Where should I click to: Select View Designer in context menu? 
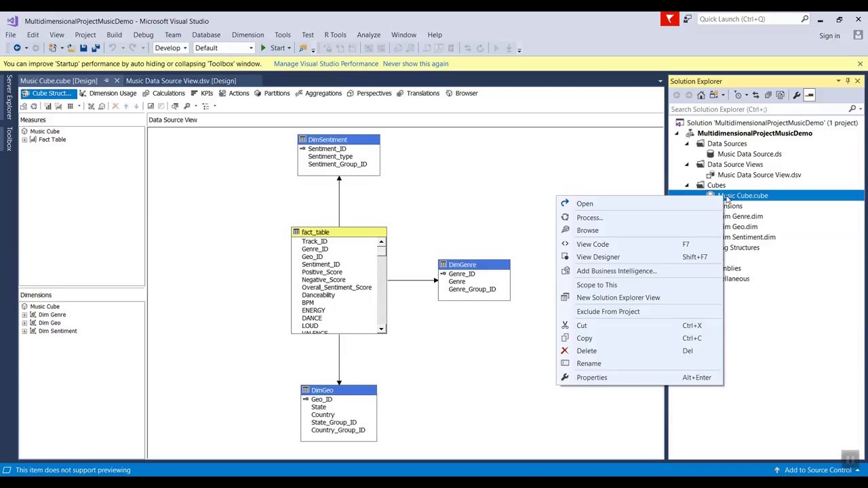pyautogui.click(x=639, y=257)
